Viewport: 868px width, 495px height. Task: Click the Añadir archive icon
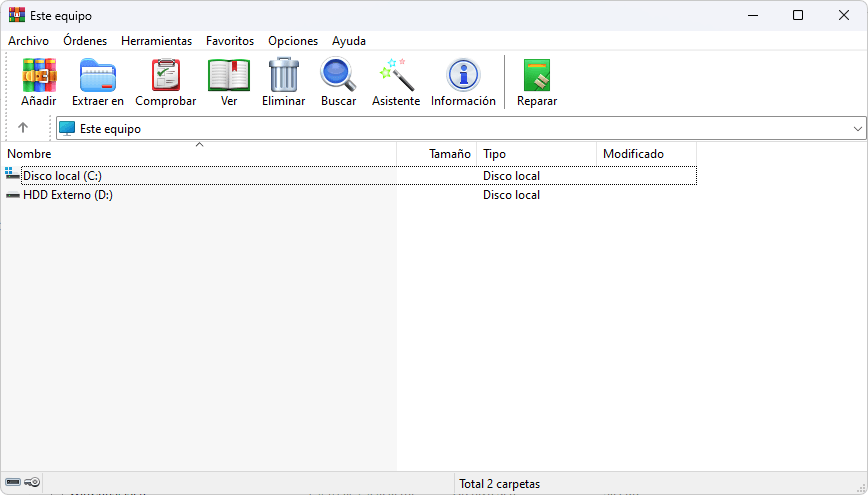coord(39,75)
